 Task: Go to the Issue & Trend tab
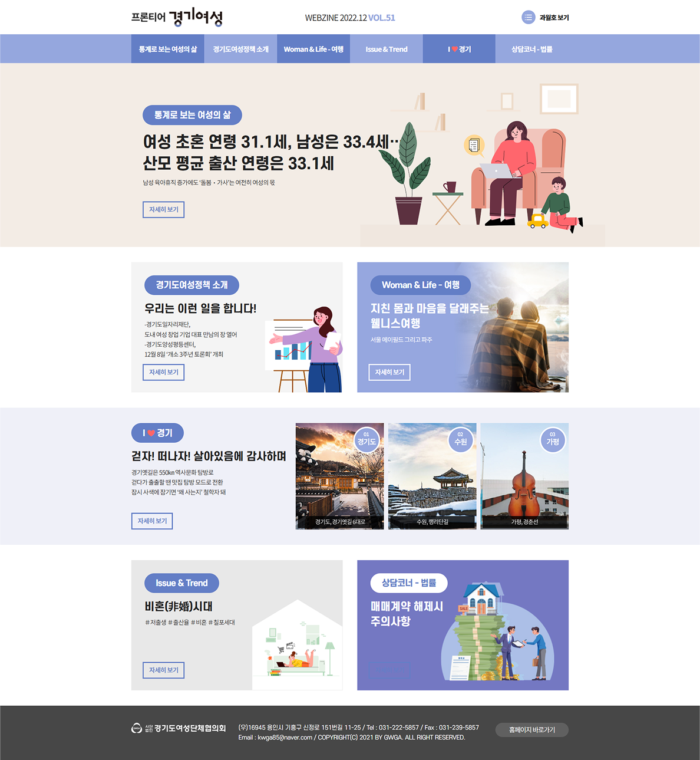(387, 49)
